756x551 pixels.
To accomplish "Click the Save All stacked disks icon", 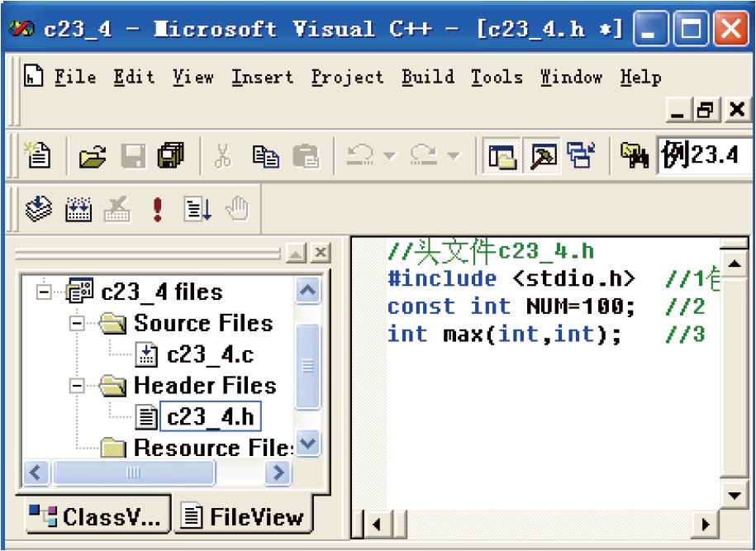I will click(171, 155).
